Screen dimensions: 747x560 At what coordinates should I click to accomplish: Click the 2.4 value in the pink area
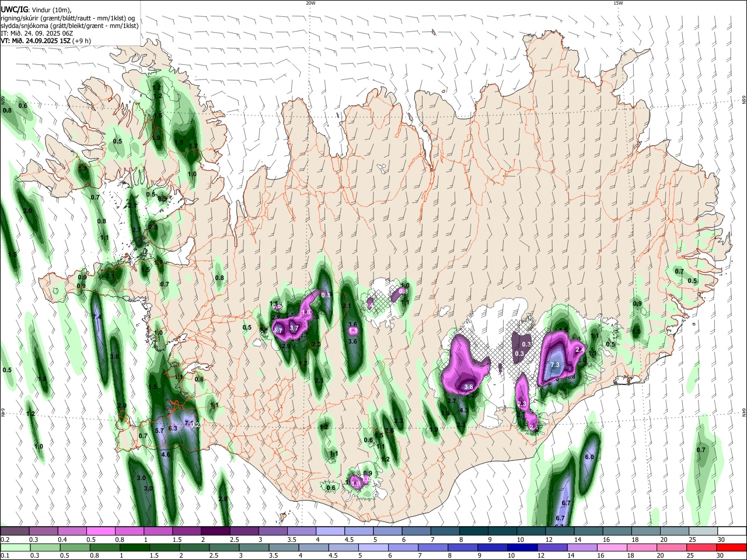coord(580,349)
